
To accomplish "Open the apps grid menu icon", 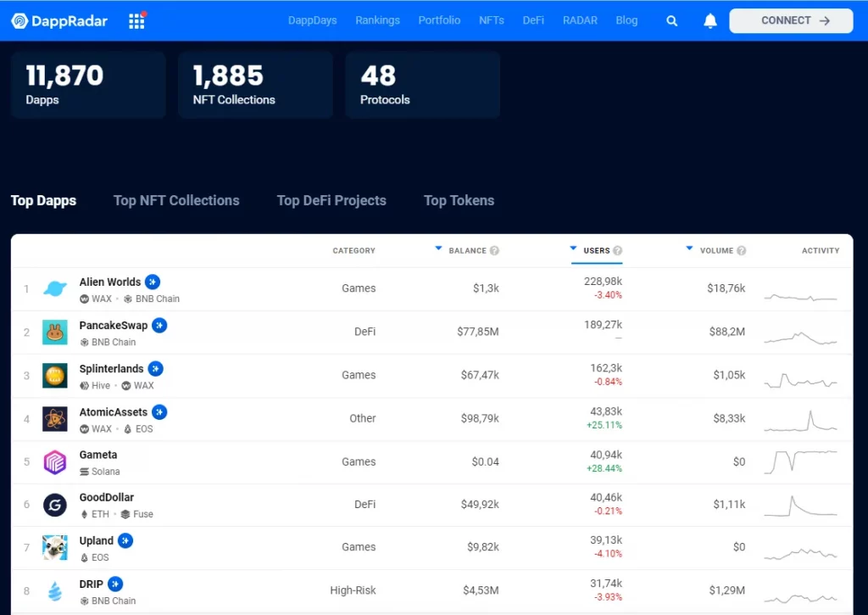I will coord(136,21).
